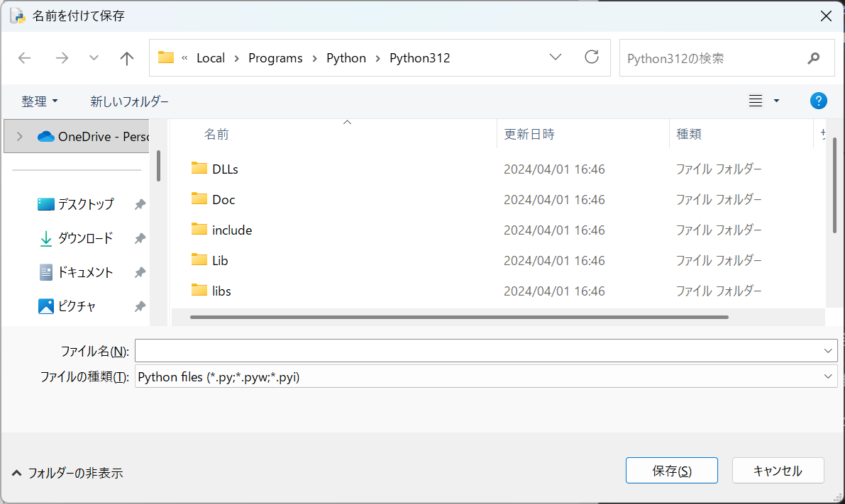This screenshot has width=845, height=504.
Task: Sort by 更新日時 column header
Action: pos(529,134)
